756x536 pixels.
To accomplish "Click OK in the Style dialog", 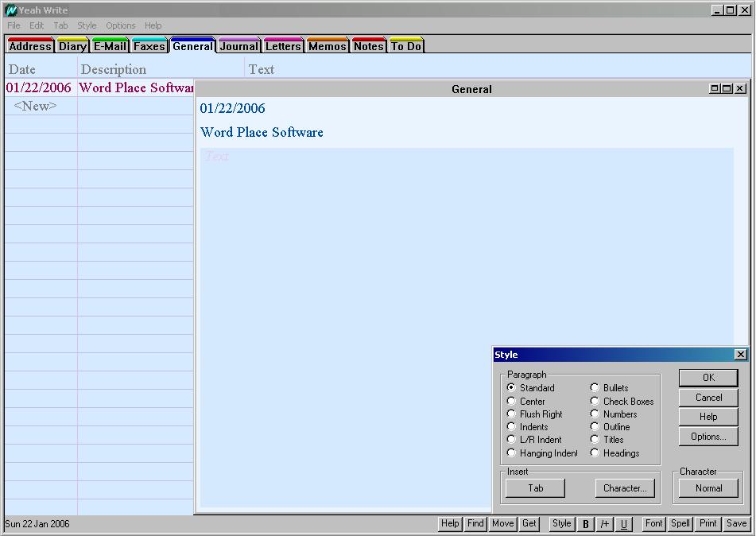I will coord(708,378).
